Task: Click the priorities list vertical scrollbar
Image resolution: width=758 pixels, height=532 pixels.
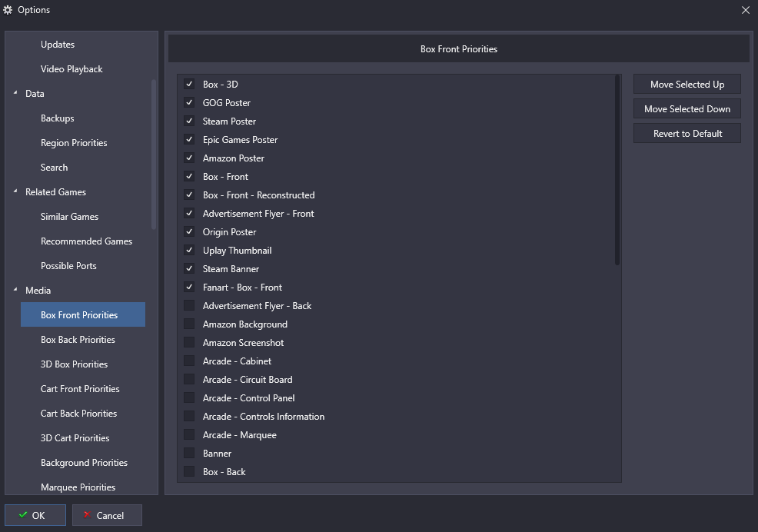Action: tap(617, 170)
